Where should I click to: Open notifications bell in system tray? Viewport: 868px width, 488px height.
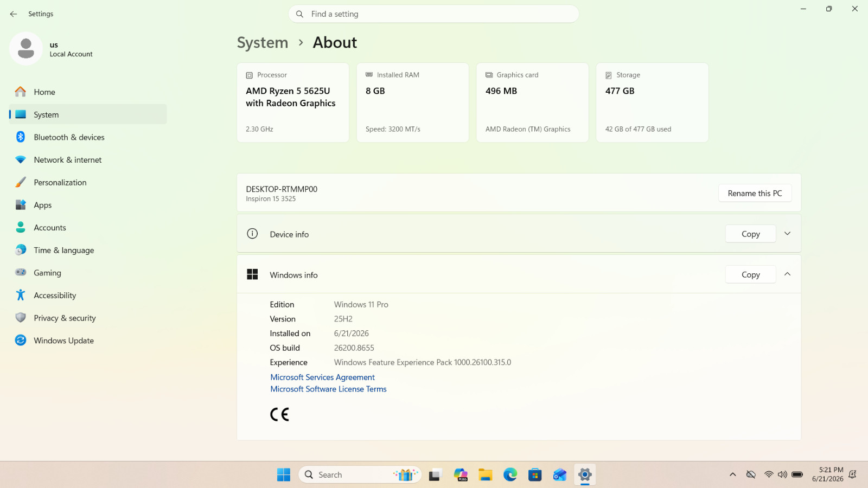[852, 474]
